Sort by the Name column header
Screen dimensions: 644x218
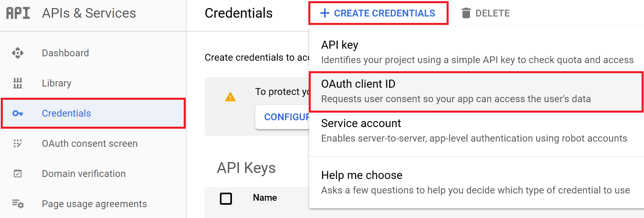[265, 198]
